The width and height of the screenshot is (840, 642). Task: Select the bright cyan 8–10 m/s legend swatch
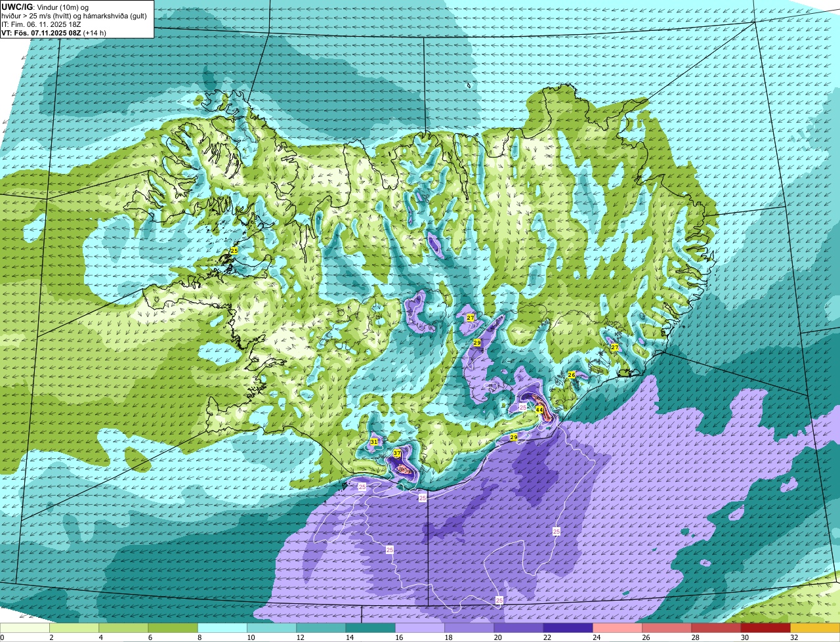tap(222, 628)
